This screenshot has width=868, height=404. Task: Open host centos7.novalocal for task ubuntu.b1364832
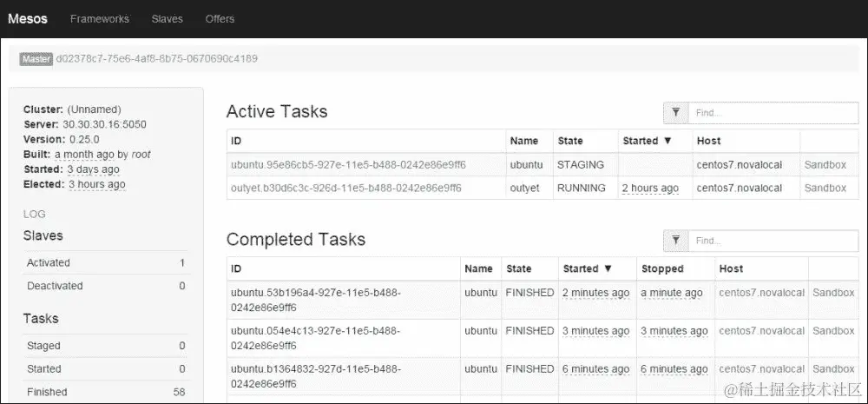[x=762, y=369]
